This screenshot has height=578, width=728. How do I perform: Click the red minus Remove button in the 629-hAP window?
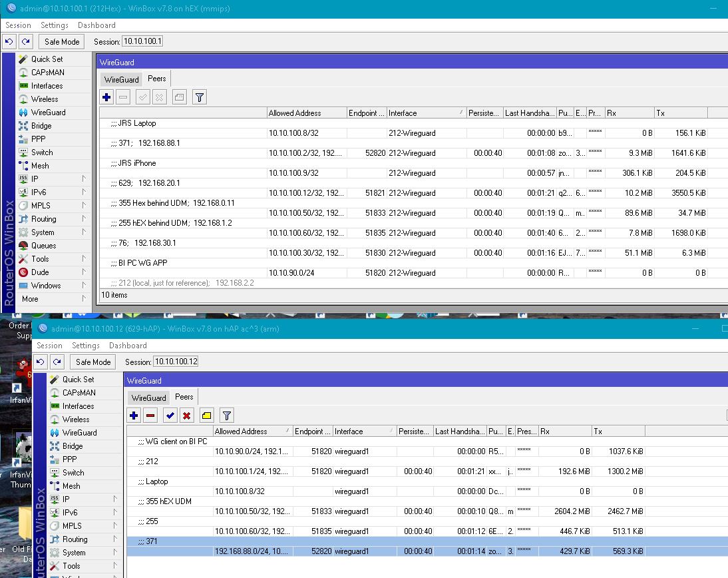coord(151,416)
